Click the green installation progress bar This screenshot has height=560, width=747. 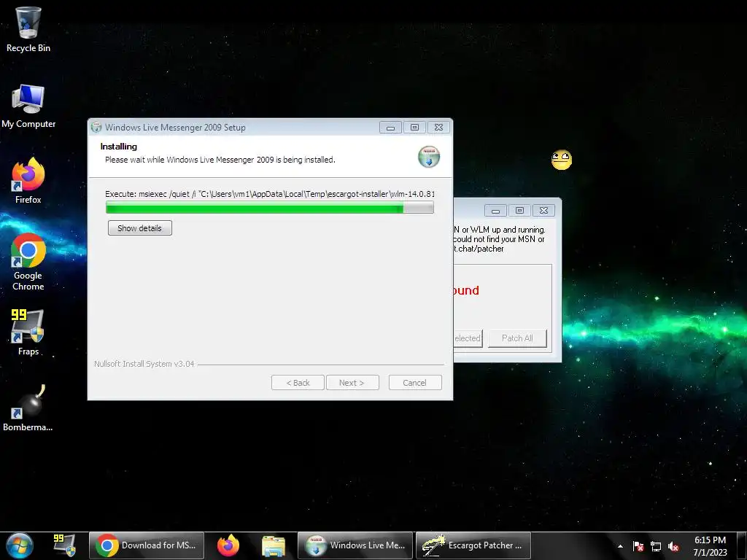point(270,207)
